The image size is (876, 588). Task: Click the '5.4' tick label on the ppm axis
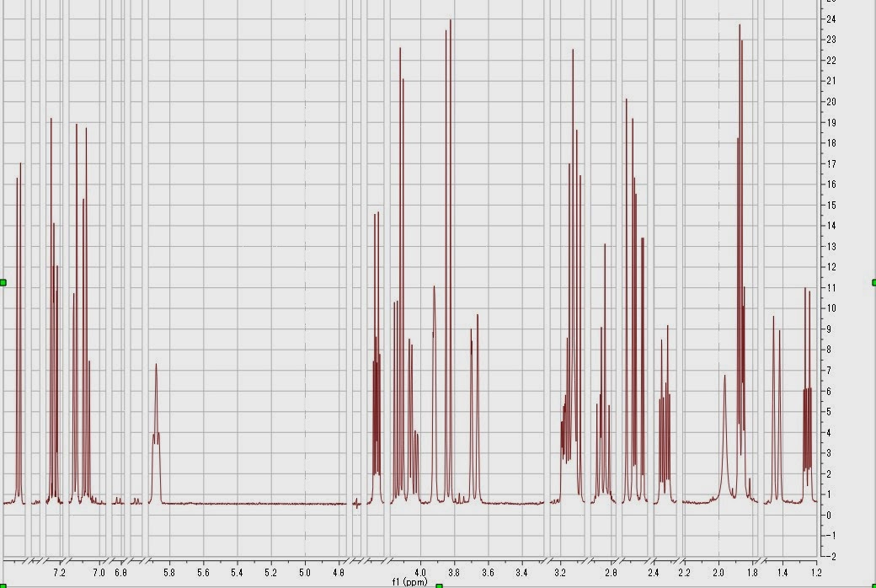point(238,573)
